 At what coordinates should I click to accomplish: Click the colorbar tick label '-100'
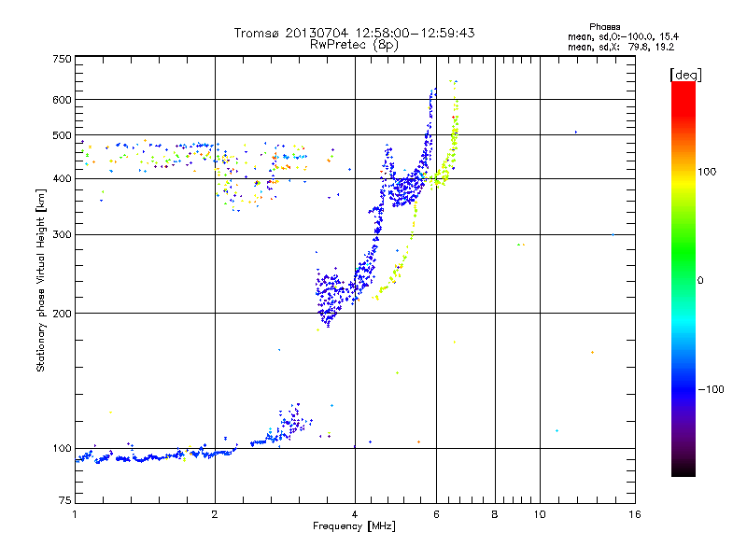pyautogui.click(x=712, y=389)
